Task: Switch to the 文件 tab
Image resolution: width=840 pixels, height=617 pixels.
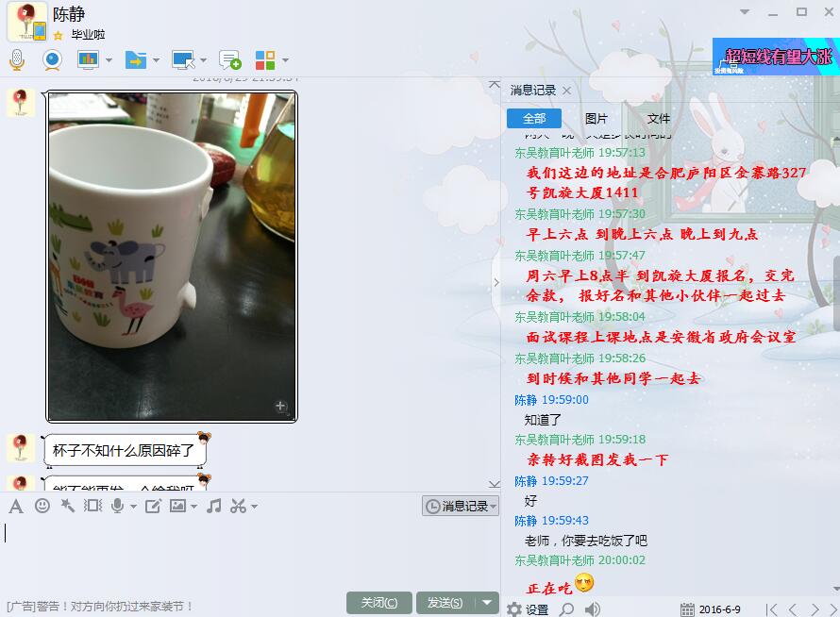Action: coord(659,118)
